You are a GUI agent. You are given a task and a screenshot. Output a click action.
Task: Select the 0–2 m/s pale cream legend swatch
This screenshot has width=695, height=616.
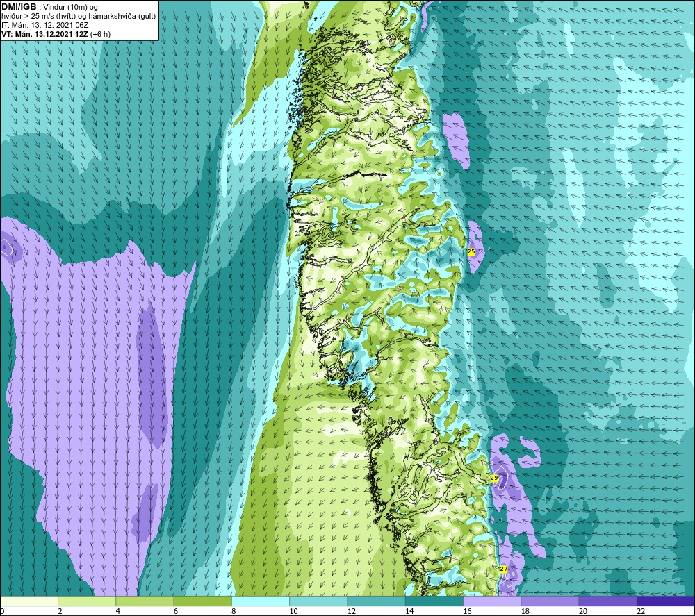click(x=29, y=601)
